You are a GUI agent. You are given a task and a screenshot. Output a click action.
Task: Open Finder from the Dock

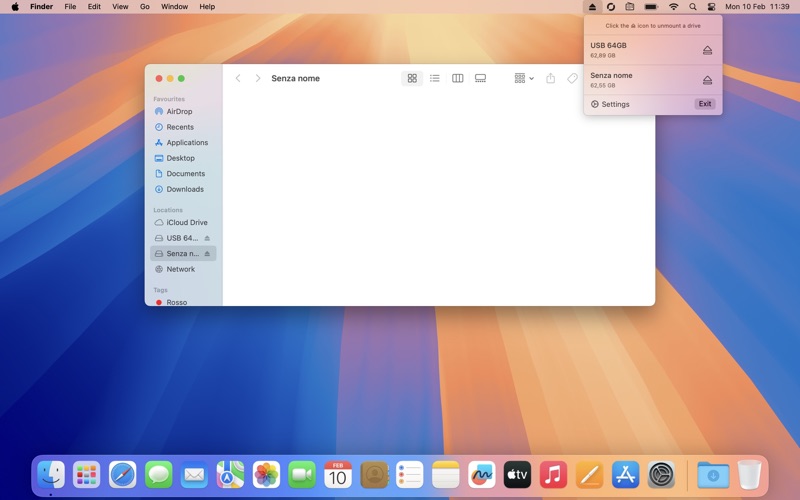pos(51,474)
